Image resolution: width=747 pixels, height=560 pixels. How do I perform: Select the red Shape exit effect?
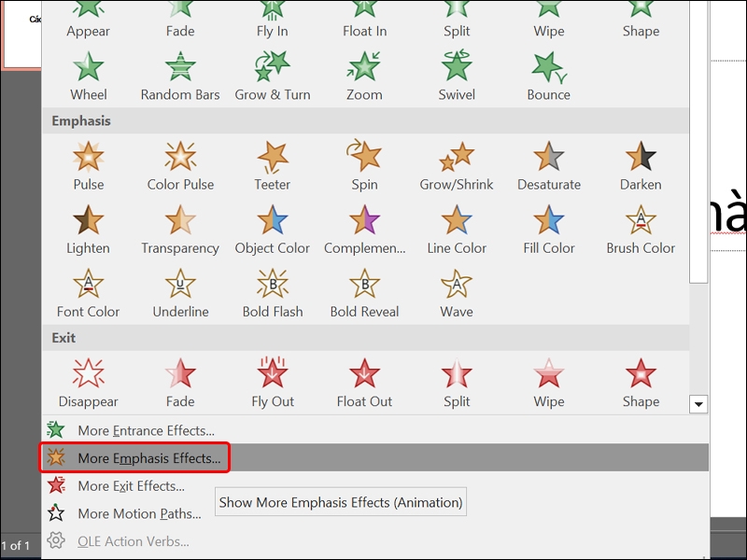pos(641,384)
